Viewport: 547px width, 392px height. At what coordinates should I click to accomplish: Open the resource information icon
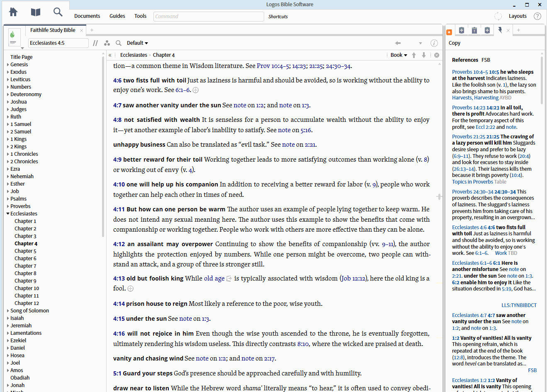pos(434,43)
